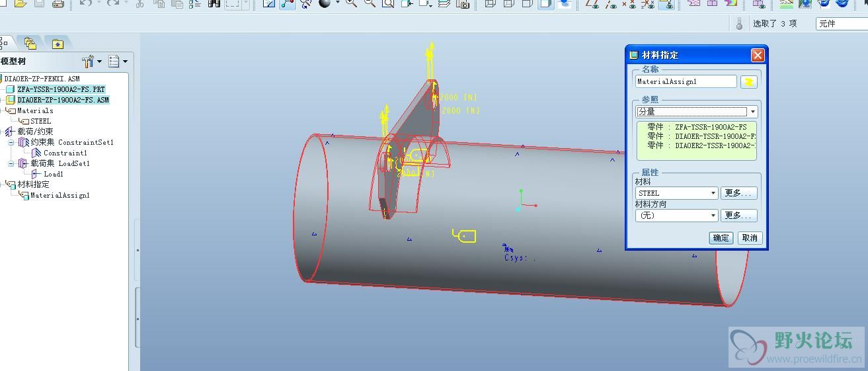This screenshot has height=371, width=868.
Task: Click the Undo arrow icon
Action: click(x=85, y=3)
